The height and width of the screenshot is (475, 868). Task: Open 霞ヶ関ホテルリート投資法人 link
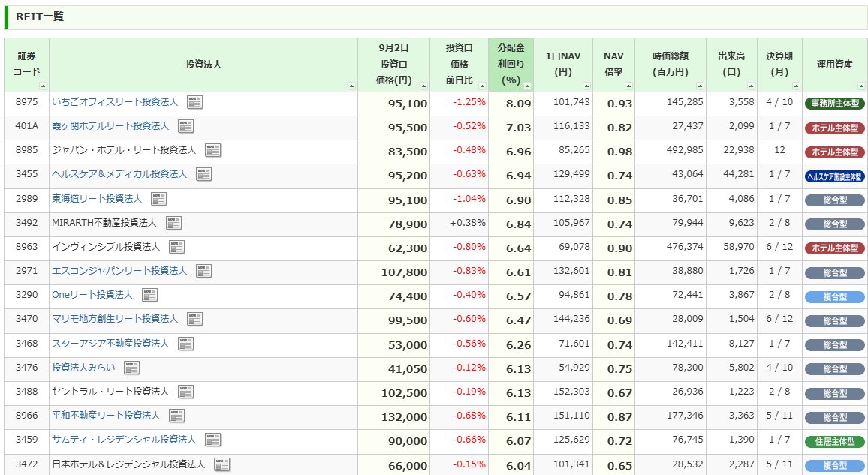tap(110, 126)
